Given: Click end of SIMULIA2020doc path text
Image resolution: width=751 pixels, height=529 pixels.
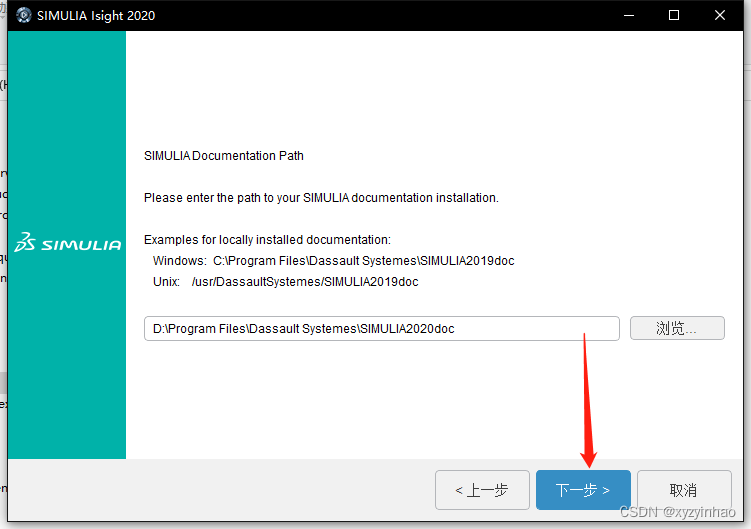Looking at the screenshot, I should [454, 328].
